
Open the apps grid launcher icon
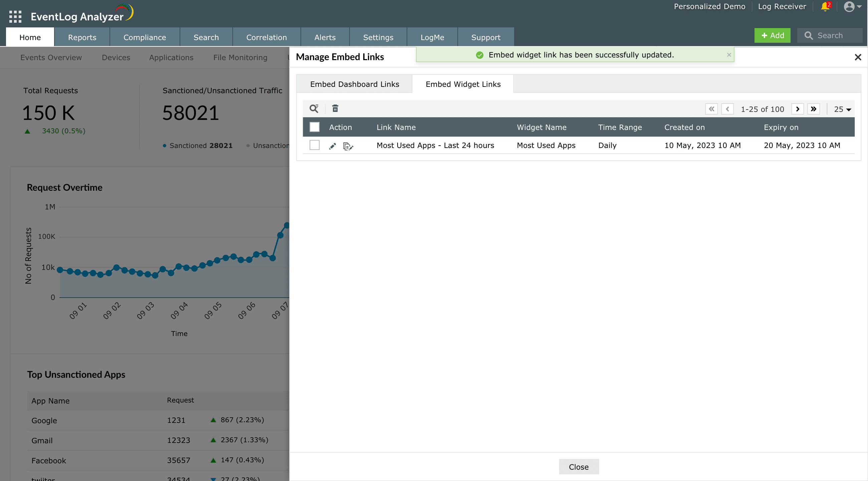click(15, 16)
